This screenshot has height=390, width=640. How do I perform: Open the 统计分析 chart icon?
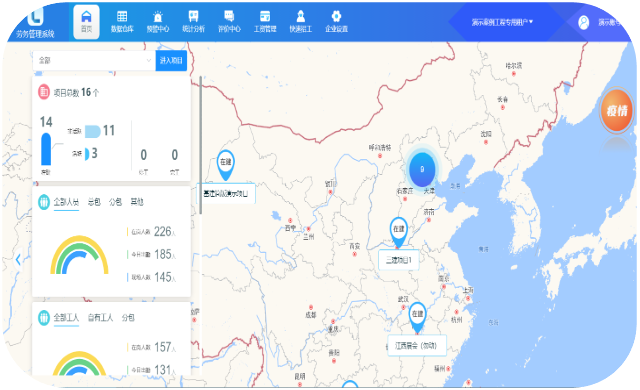pos(193,16)
